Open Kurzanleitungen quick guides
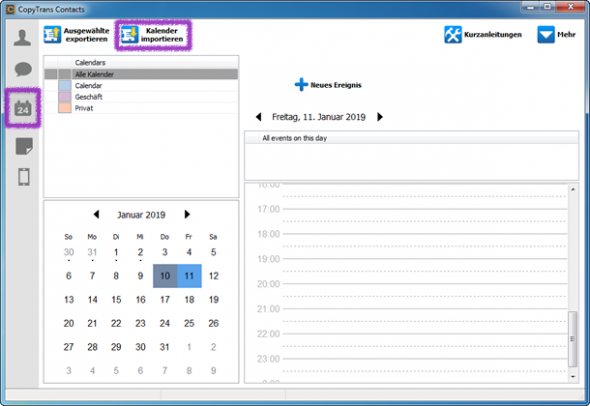This screenshot has width=590, height=406. point(483,35)
